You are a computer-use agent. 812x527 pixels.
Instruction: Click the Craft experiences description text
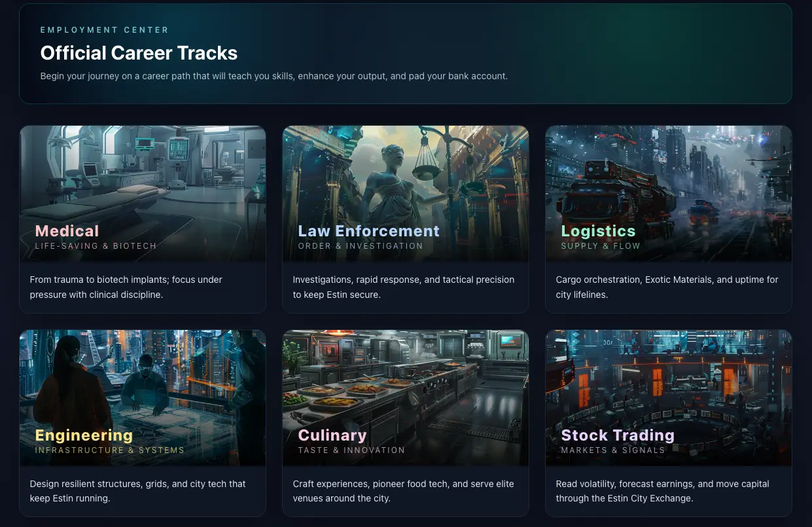[403, 491]
